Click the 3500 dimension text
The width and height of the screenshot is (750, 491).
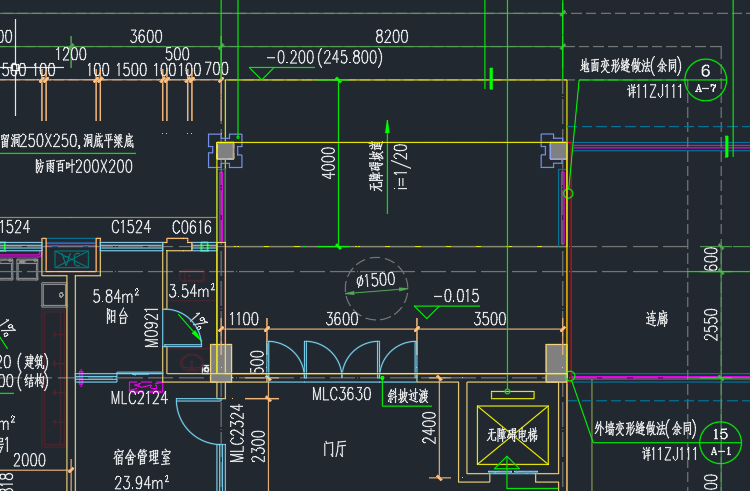point(490,319)
